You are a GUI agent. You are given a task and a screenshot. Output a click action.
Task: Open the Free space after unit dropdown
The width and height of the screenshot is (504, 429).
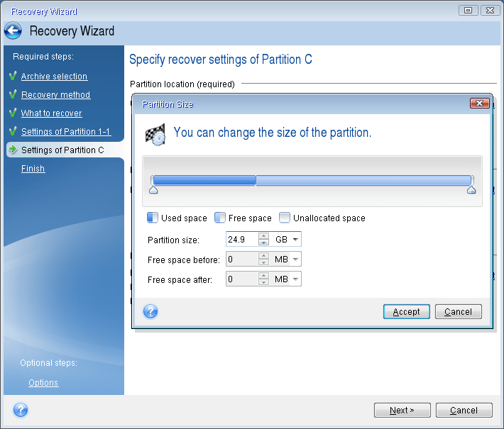295,279
